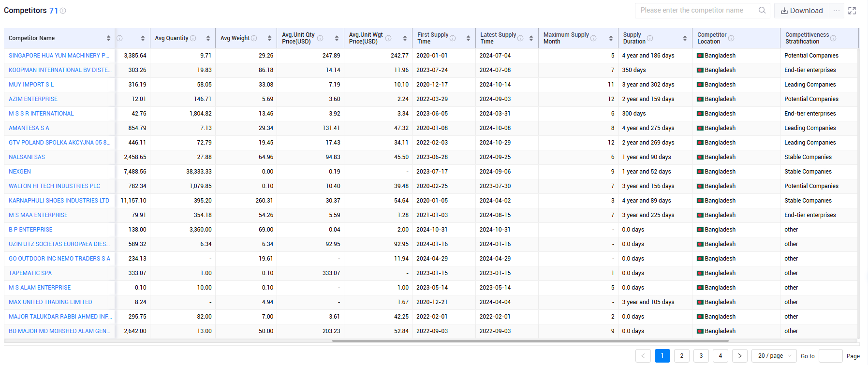Click the info icon next to Competitors 71
The height and width of the screenshot is (365, 868).
[x=63, y=11]
